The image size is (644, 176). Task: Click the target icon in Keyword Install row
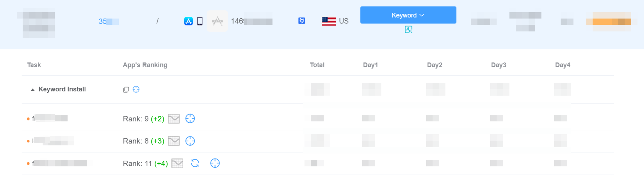136,89
